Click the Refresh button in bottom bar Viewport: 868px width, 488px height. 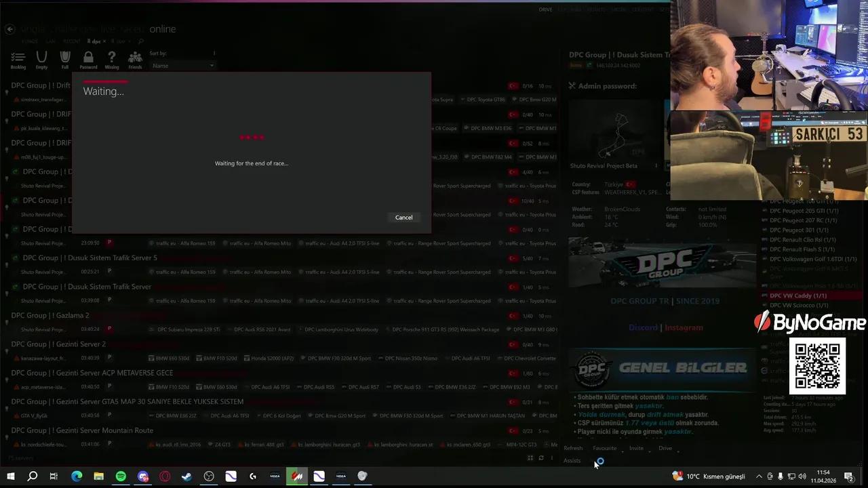pos(573,448)
